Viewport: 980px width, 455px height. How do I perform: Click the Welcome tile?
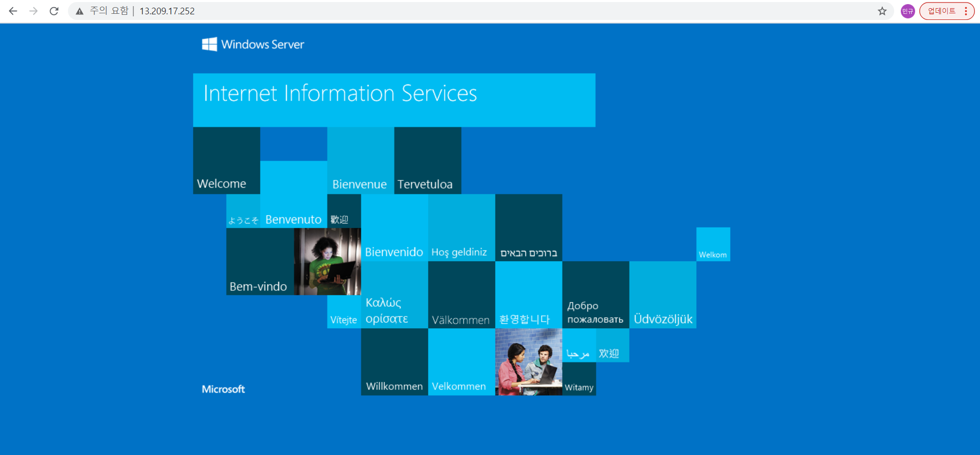click(x=226, y=161)
